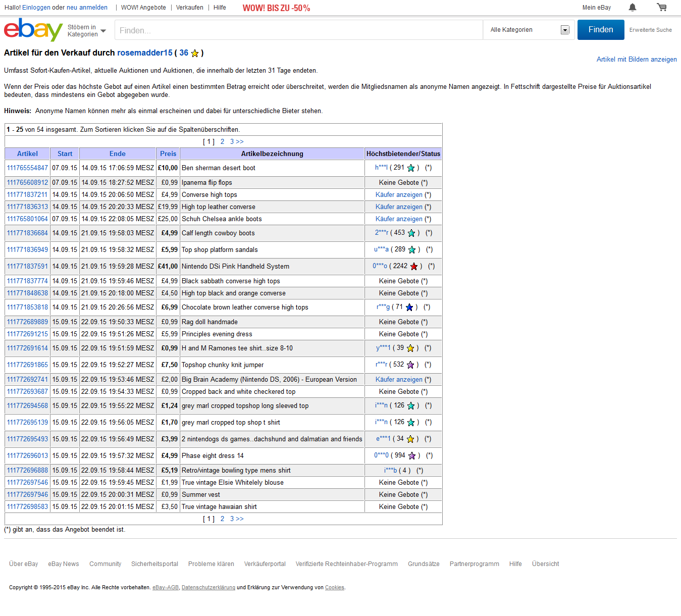Click the yellow star beside bidder y***1
Viewport: 681px width, 616px height.
tap(410, 348)
